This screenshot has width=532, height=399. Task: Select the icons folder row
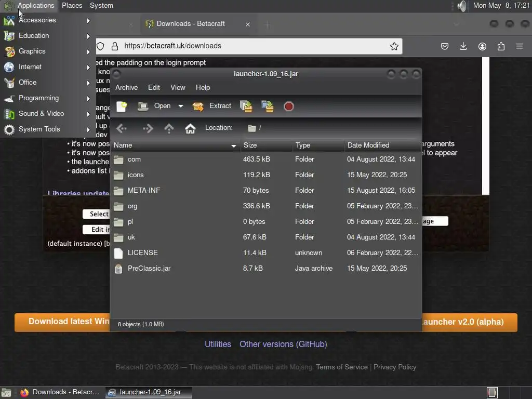266,175
